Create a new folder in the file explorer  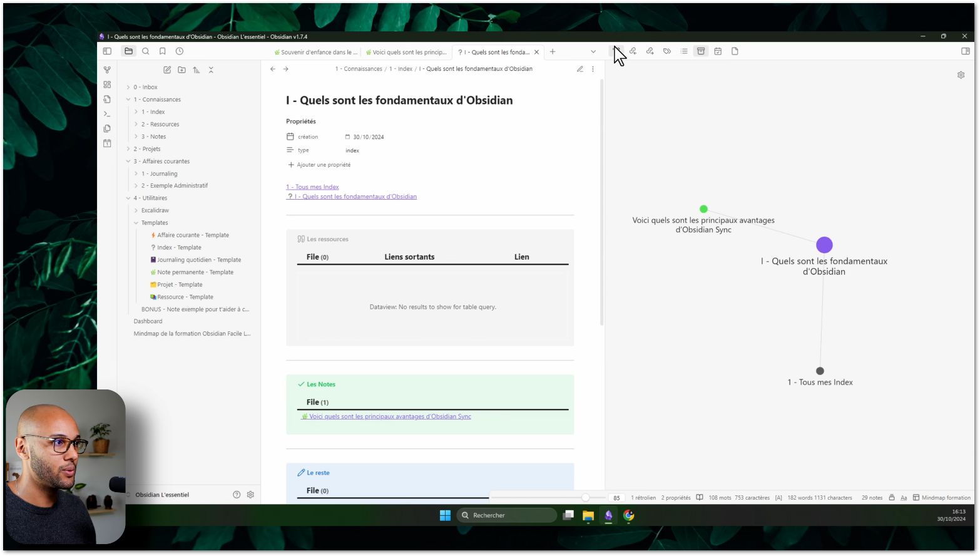[x=181, y=70]
